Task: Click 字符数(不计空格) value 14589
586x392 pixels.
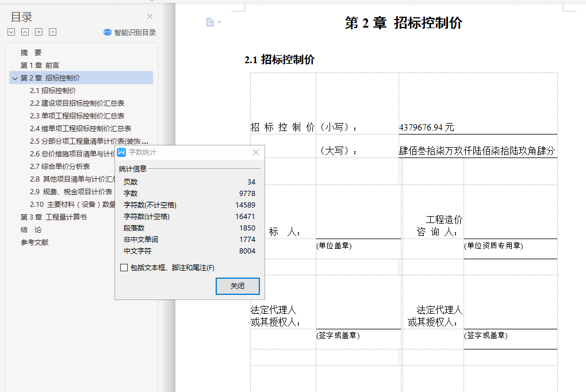Action: pos(245,205)
